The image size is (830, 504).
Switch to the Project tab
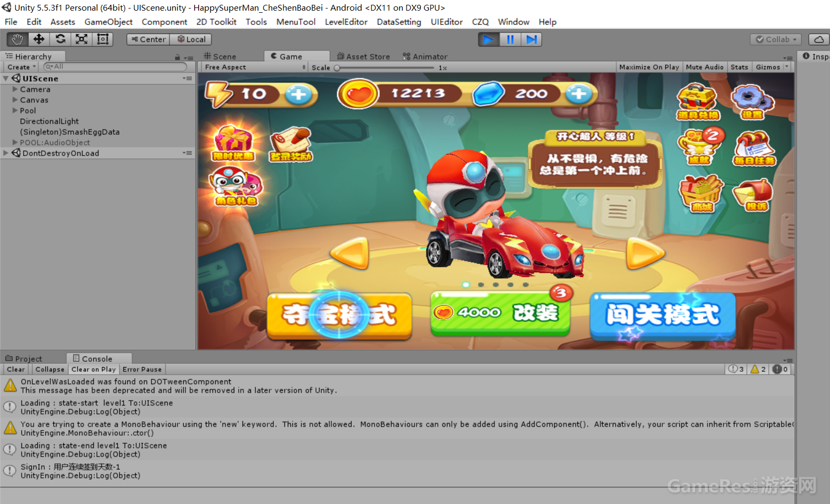[24, 359]
